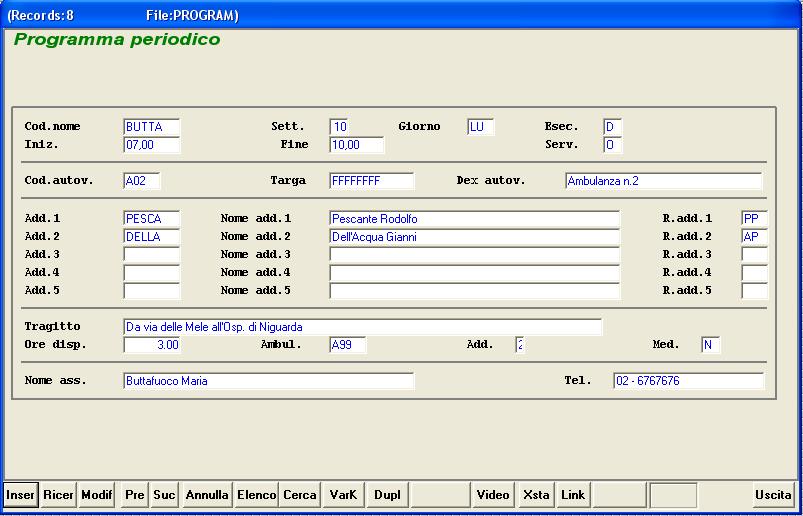Select the empty Nome add.4 field
The height and width of the screenshot is (516, 803).
475,273
